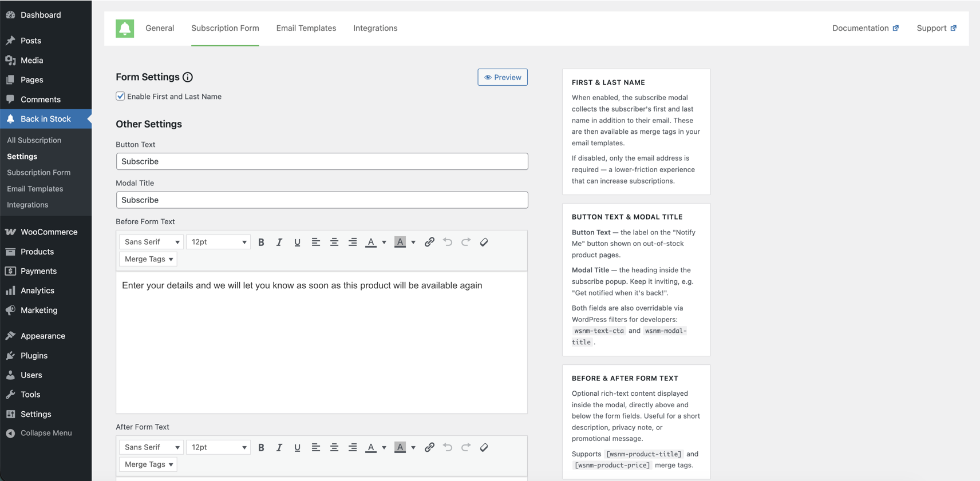Align left in Before Form Text toolbar
980x481 pixels.
click(315, 242)
